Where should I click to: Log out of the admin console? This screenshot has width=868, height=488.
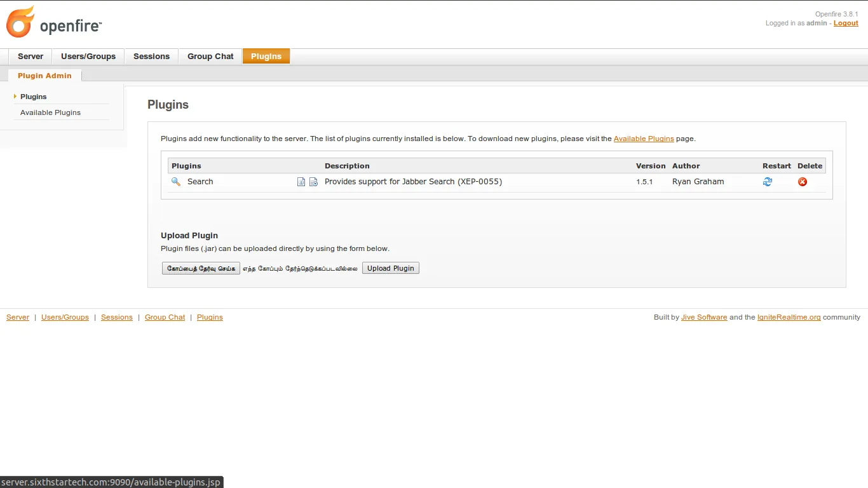click(x=846, y=23)
